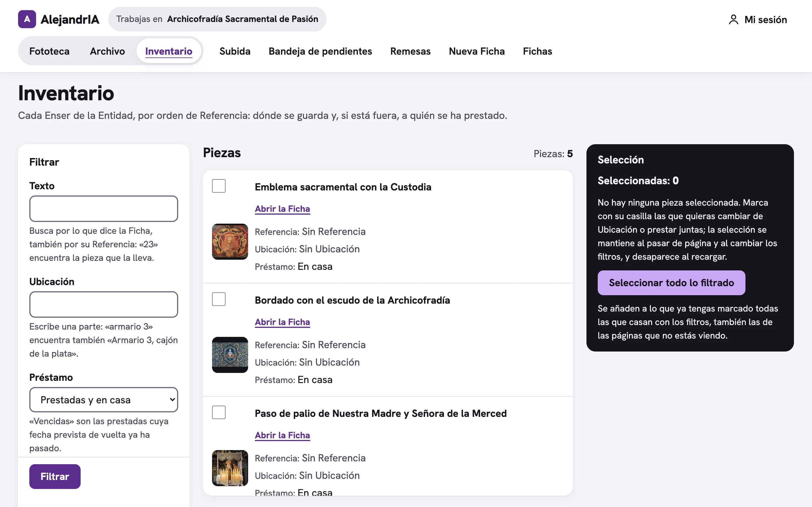The height and width of the screenshot is (507, 812).
Task: Select checkbox for Bordado con el escudo
Action: pyautogui.click(x=219, y=299)
